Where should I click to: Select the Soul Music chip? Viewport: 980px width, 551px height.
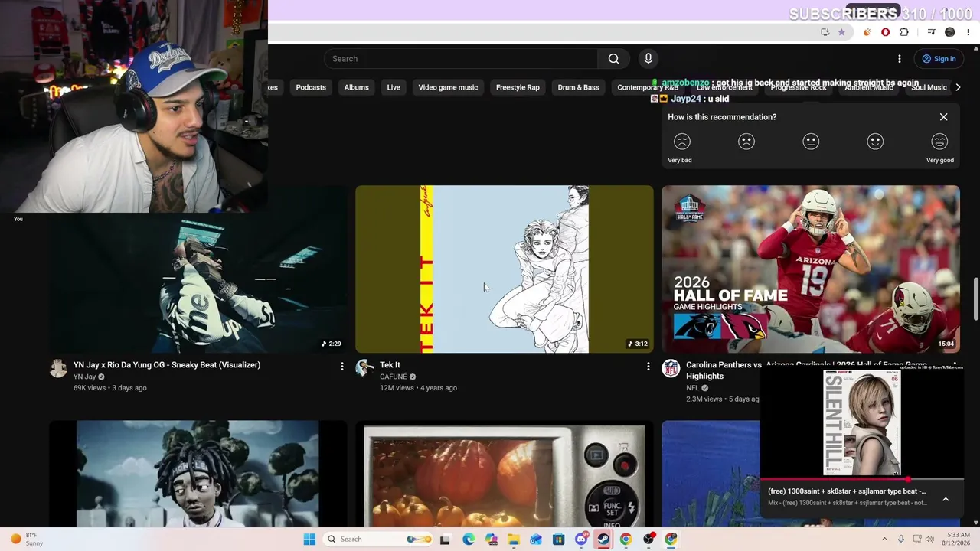pos(929,87)
